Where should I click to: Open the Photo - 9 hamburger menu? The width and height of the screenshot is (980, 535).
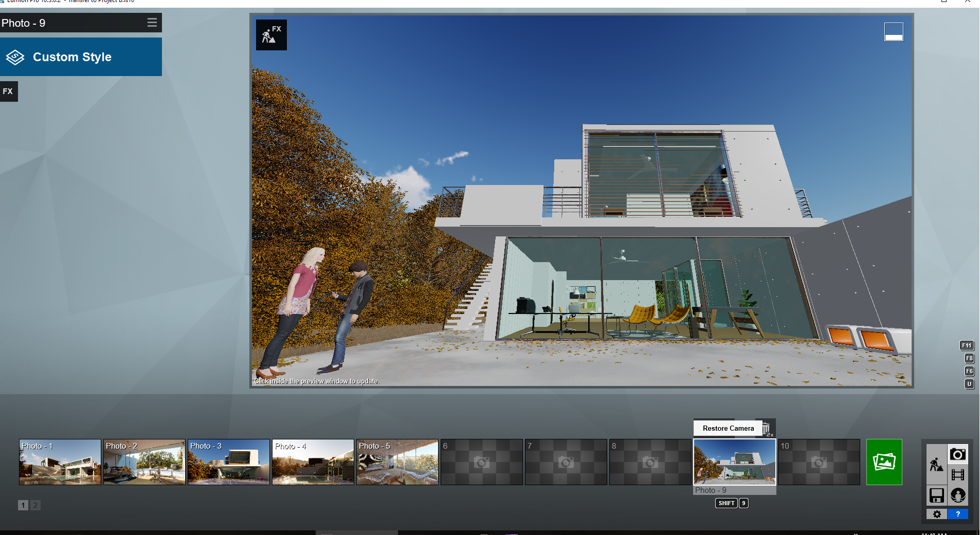click(x=152, y=23)
